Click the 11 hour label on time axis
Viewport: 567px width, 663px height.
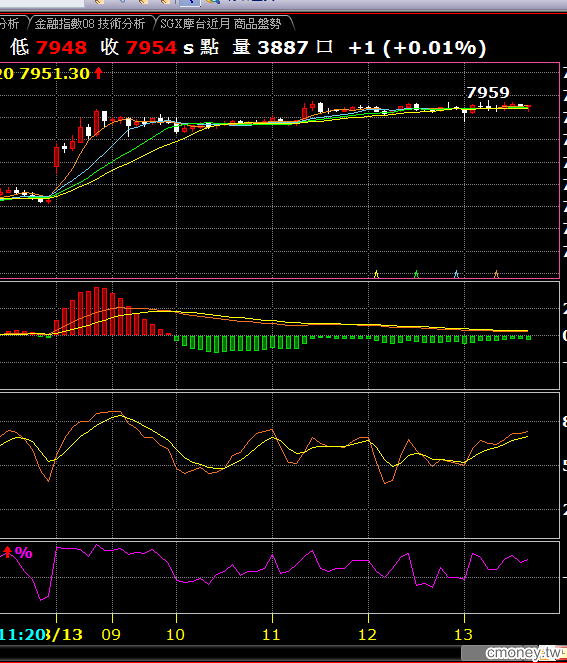pyautogui.click(x=271, y=635)
